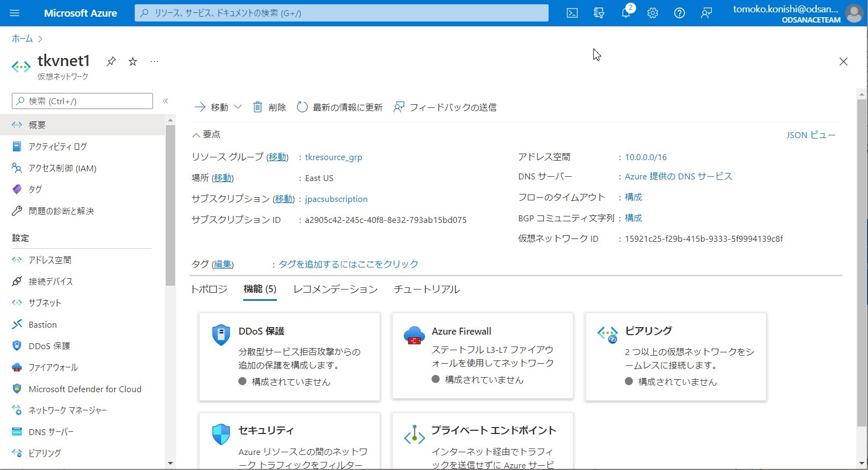Open the jpacsubscription link
Screen dimensions: 868x470
point(336,199)
